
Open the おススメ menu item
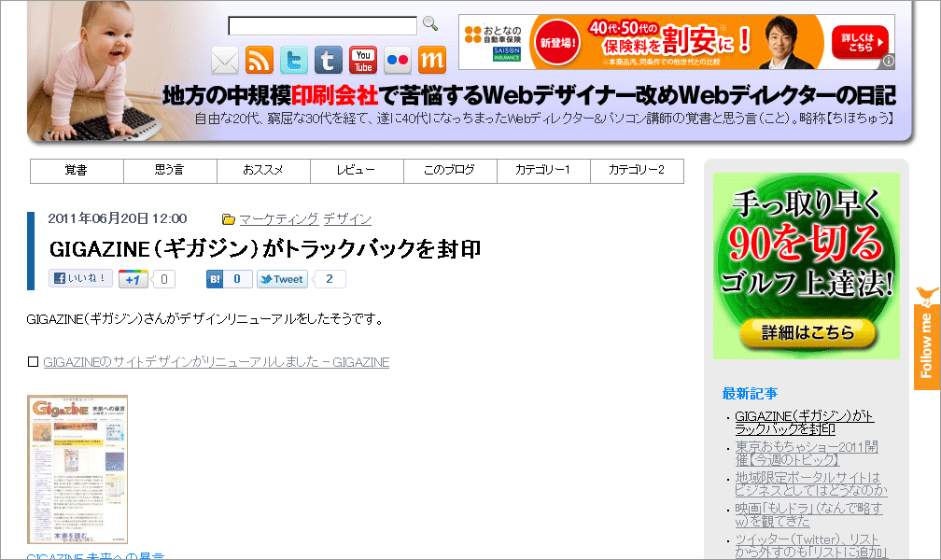263,171
